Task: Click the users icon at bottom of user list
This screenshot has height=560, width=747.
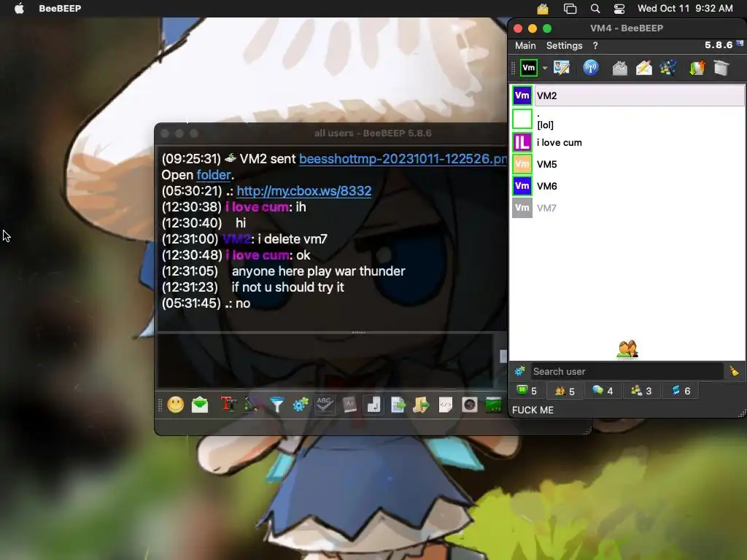Action: [627, 349]
